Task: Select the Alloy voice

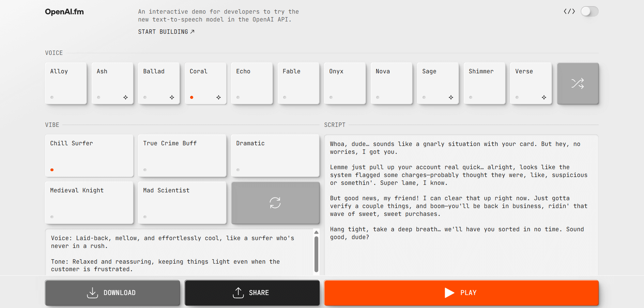Action: click(66, 83)
